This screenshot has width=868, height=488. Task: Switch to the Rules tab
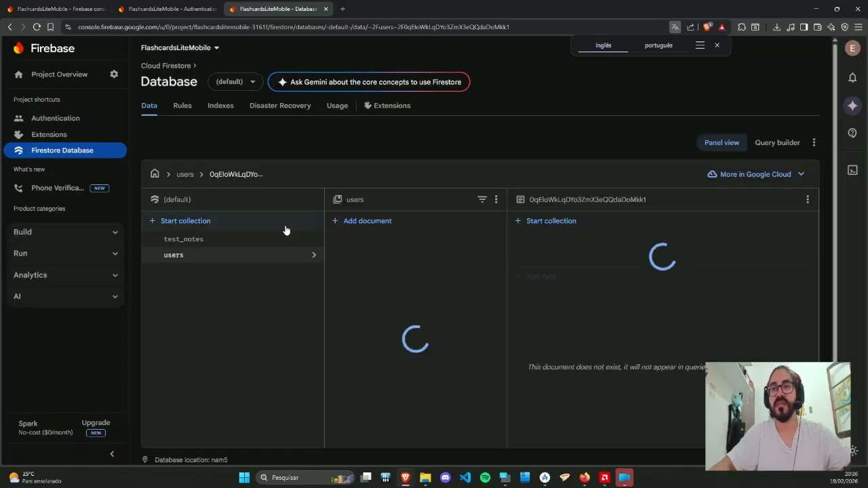point(182,106)
